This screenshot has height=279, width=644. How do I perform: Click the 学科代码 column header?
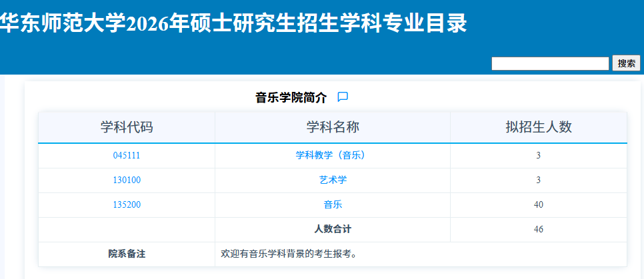coord(127,127)
